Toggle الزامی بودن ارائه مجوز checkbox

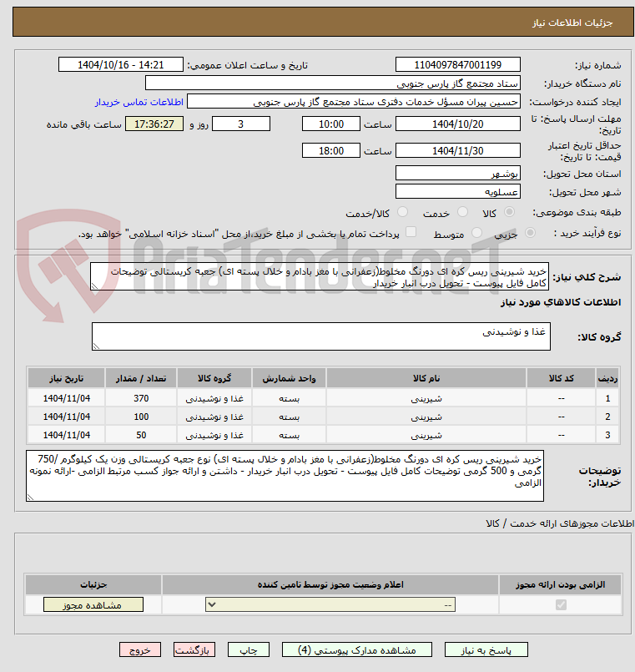pos(561,604)
